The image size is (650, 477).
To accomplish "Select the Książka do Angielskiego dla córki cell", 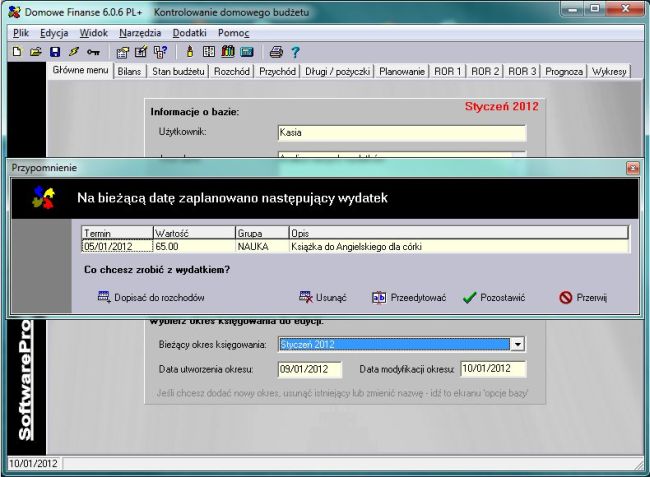I will [x=459, y=247].
